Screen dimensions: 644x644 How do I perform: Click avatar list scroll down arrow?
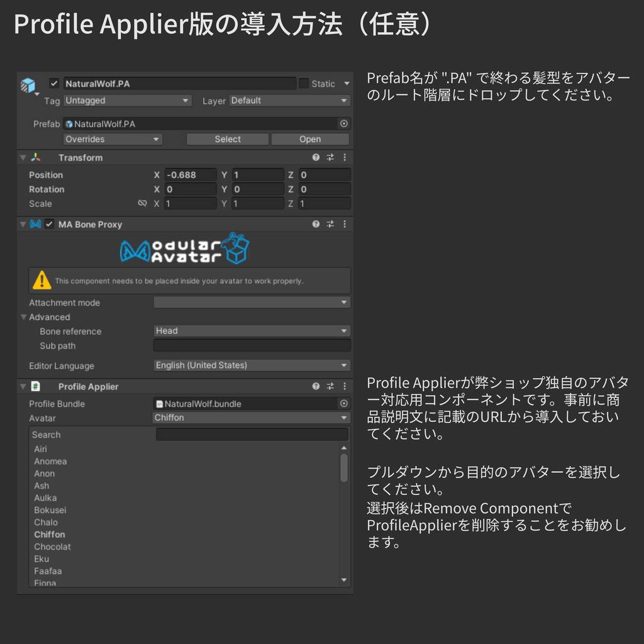344,580
